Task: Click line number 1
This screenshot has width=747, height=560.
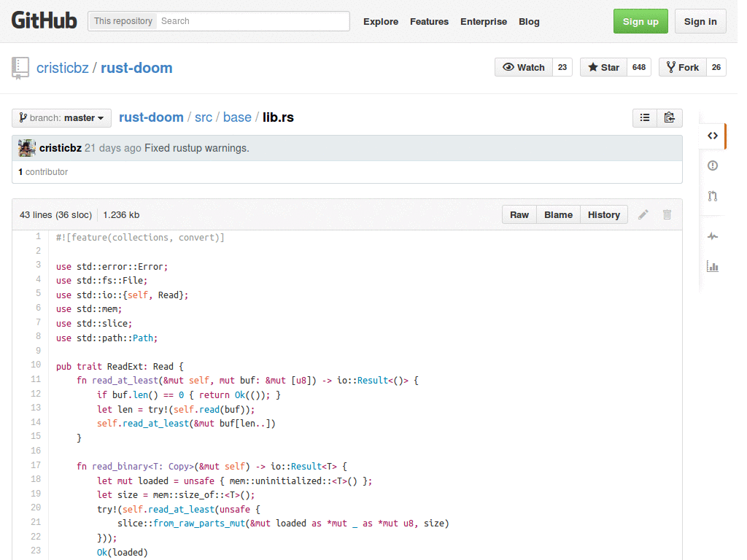Action: pos(38,237)
